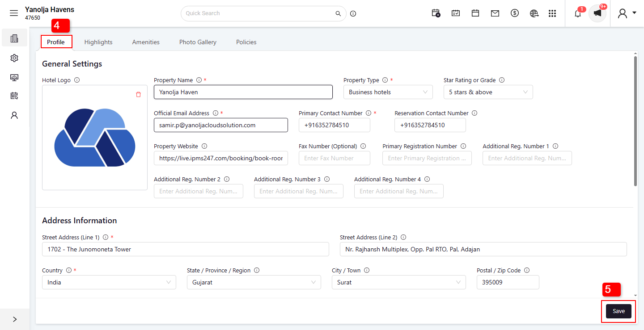This screenshot has height=330, width=644.
Task: Click the Hotel Logo info icon
Action: [x=77, y=80]
